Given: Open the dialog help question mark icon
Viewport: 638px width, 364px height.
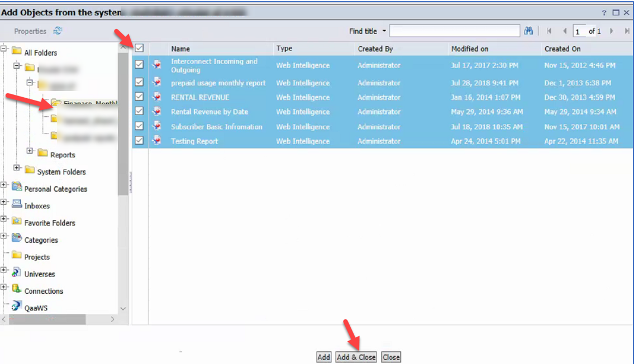Looking at the screenshot, I should pyautogui.click(x=603, y=12).
